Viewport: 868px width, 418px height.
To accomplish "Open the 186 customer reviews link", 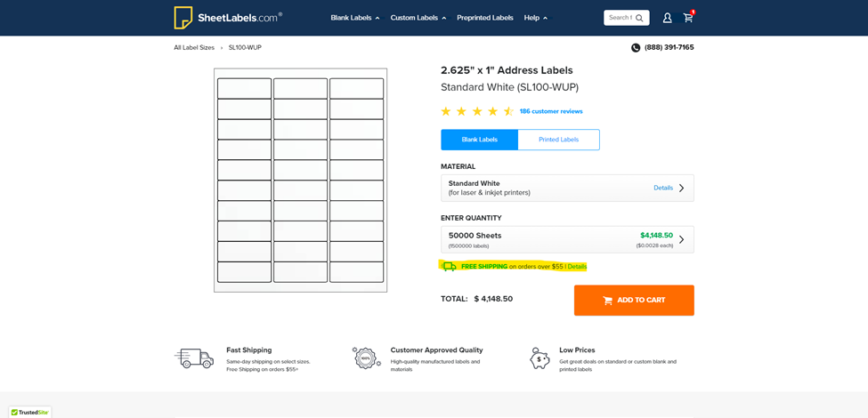I will click(x=551, y=112).
